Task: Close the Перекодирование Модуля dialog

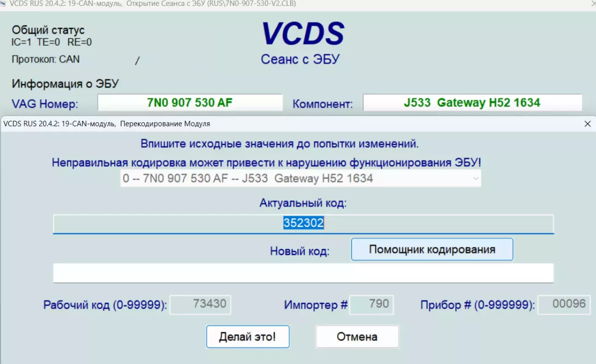Action: (x=587, y=124)
